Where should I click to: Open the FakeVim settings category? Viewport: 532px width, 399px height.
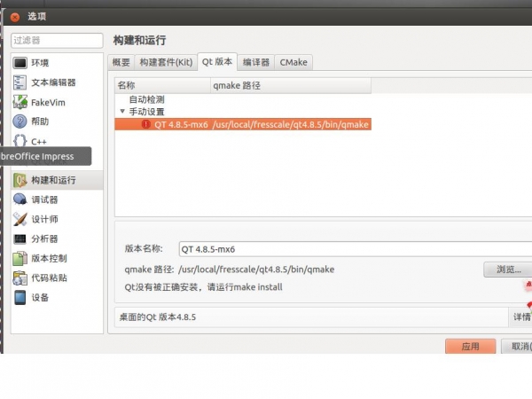click(x=48, y=102)
